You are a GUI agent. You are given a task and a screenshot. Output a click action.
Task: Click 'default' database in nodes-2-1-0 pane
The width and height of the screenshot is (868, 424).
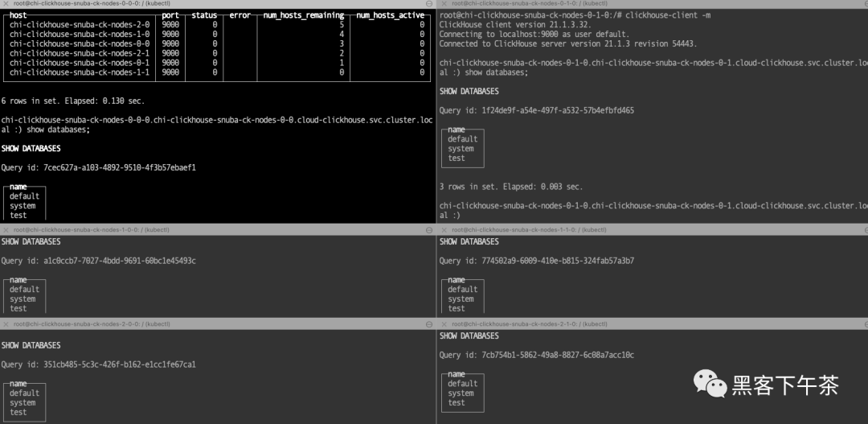[463, 384]
